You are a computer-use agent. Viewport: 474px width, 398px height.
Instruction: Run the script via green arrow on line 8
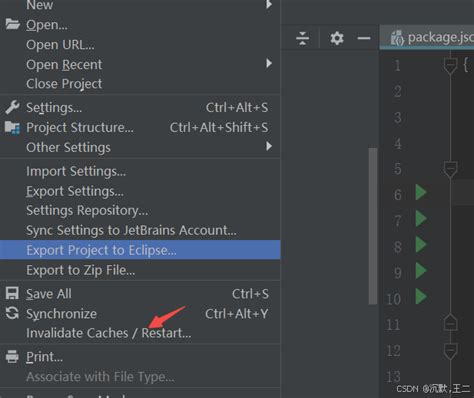(x=421, y=245)
